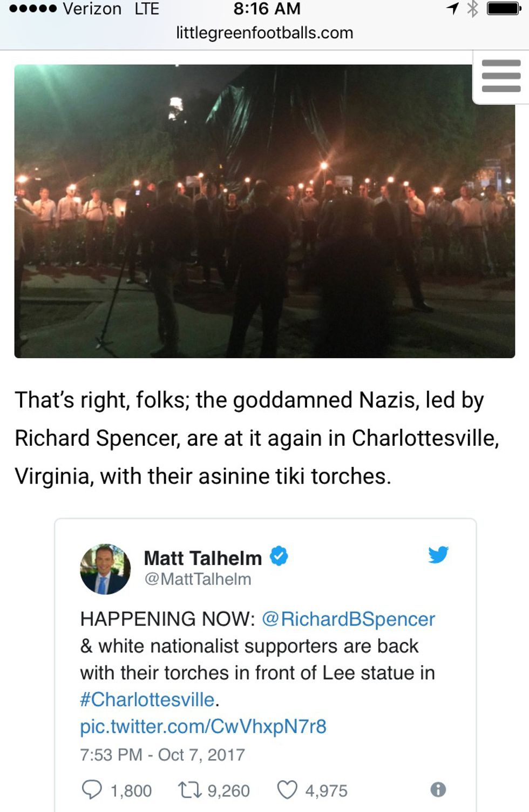The height and width of the screenshot is (812, 529).
Task: Open the #Charlottesville hashtag
Action: (x=147, y=700)
